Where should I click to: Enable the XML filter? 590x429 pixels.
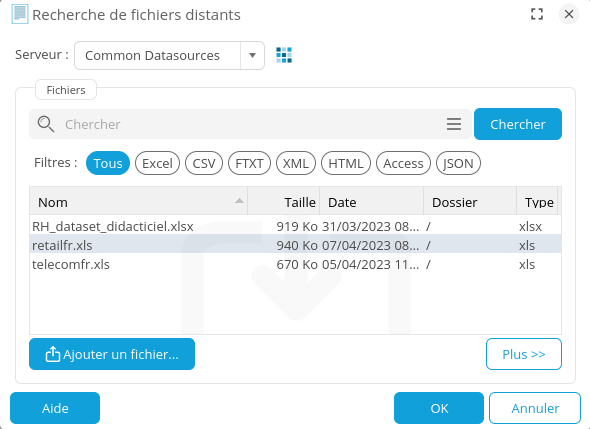[296, 163]
